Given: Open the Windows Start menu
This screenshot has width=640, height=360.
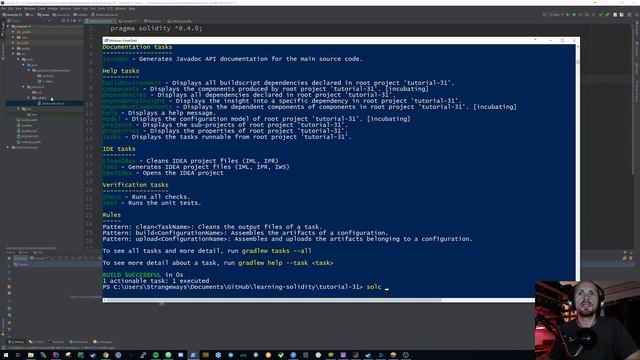Looking at the screenshot, I should pyautogui.click(x=6, y=355).
